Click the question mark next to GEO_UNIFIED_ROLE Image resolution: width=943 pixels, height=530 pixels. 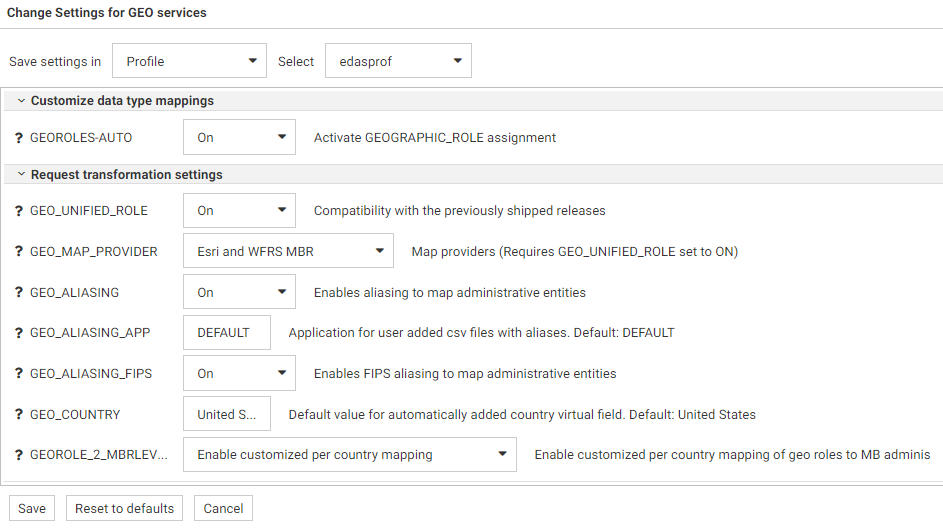19,211
